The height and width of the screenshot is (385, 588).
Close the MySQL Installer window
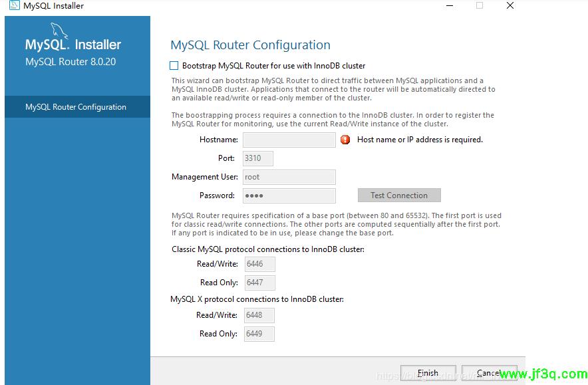(x=510, y=6)
